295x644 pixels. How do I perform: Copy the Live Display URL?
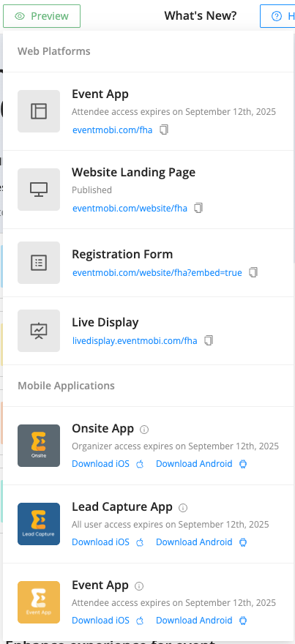pyautogui.click(x=209, y=340)
